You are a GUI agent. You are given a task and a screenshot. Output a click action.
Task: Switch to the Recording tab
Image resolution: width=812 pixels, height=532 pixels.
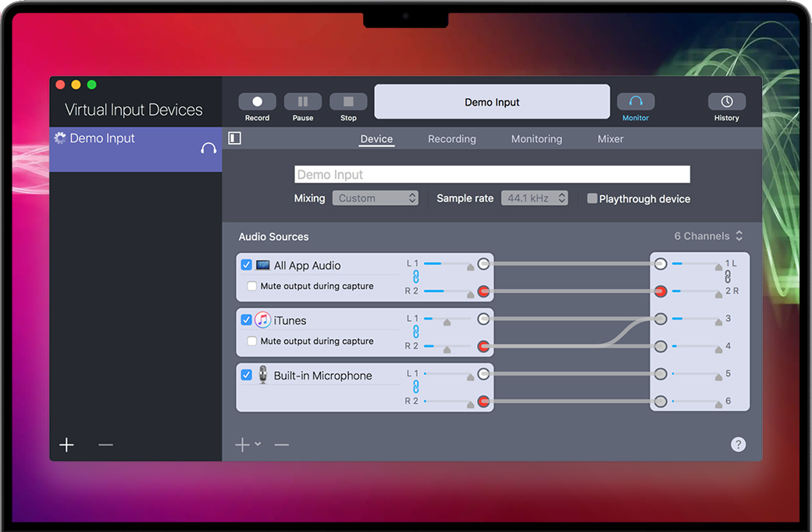point(451,139)
